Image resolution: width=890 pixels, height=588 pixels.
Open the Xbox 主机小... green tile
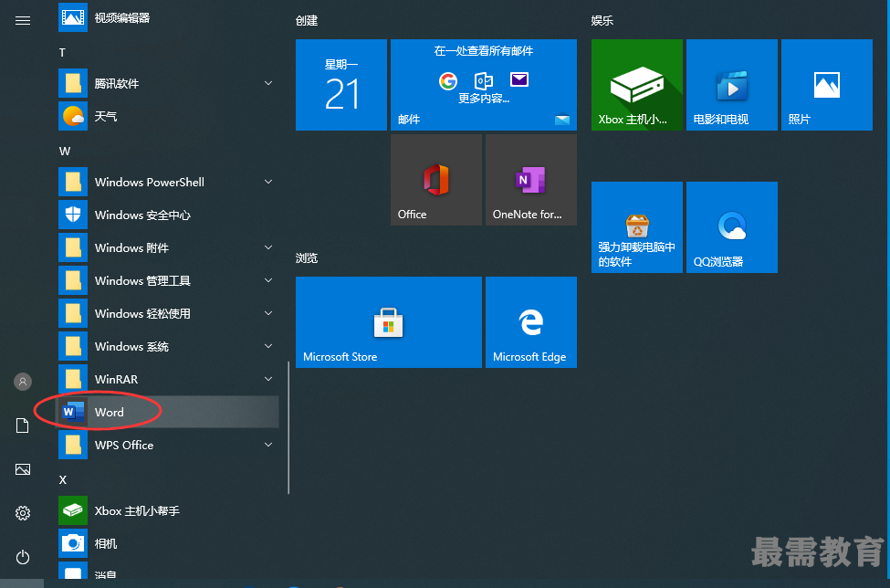(637, 85)
